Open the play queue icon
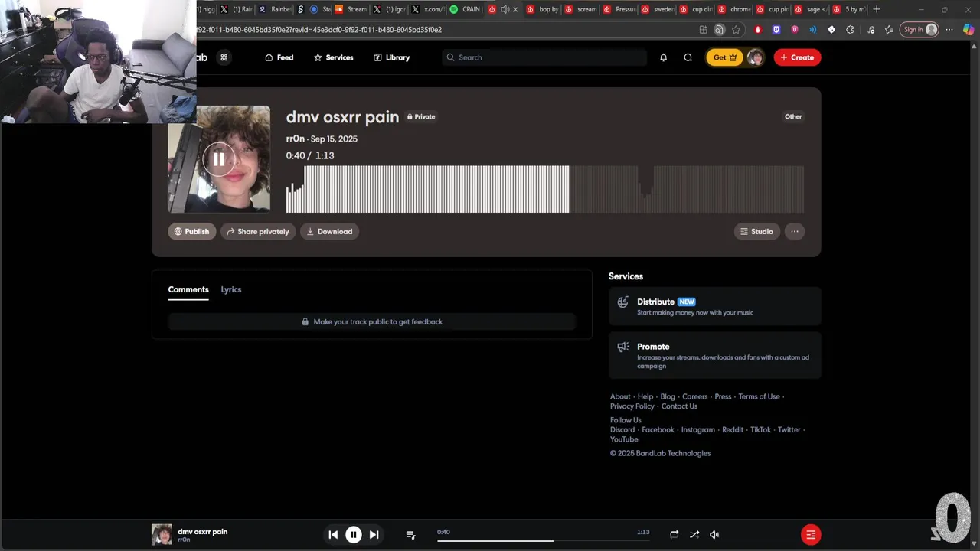The height and width of the screenshot is (551, 980). [410, 535]
